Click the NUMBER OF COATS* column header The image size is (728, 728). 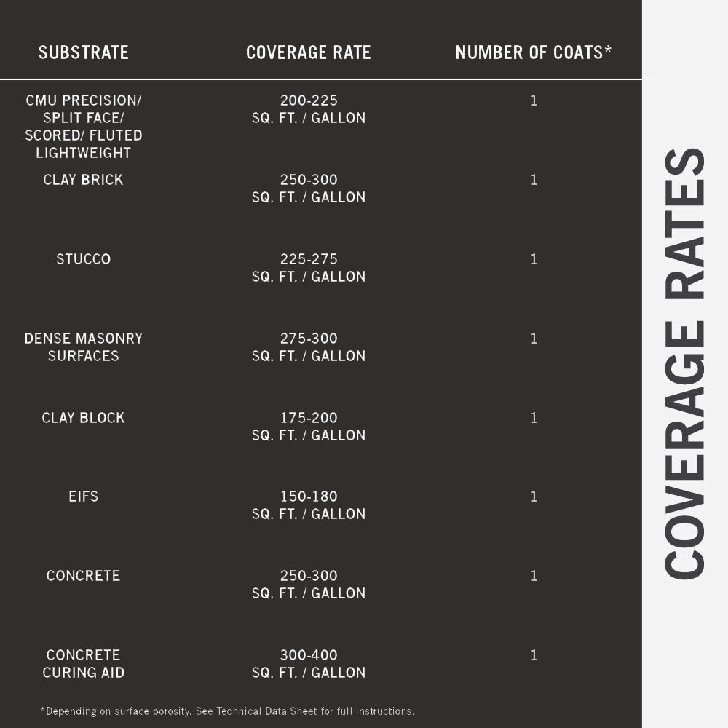click(x=533, y=52)
